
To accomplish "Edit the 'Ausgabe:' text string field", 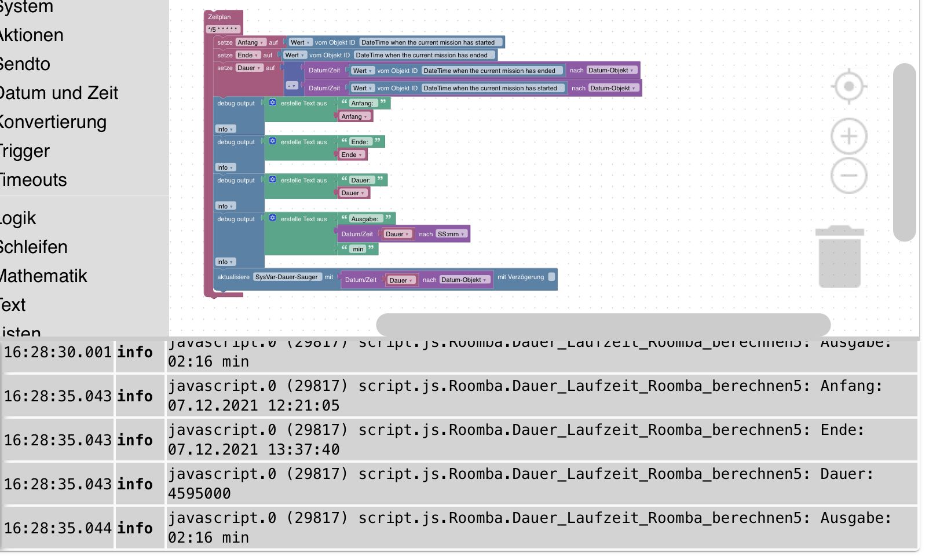I will [365, 219].
